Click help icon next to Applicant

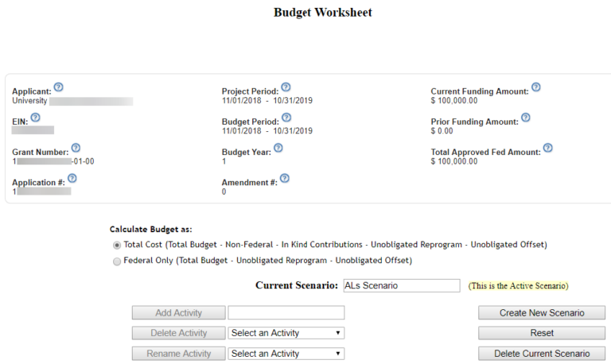tap(58, 87)
